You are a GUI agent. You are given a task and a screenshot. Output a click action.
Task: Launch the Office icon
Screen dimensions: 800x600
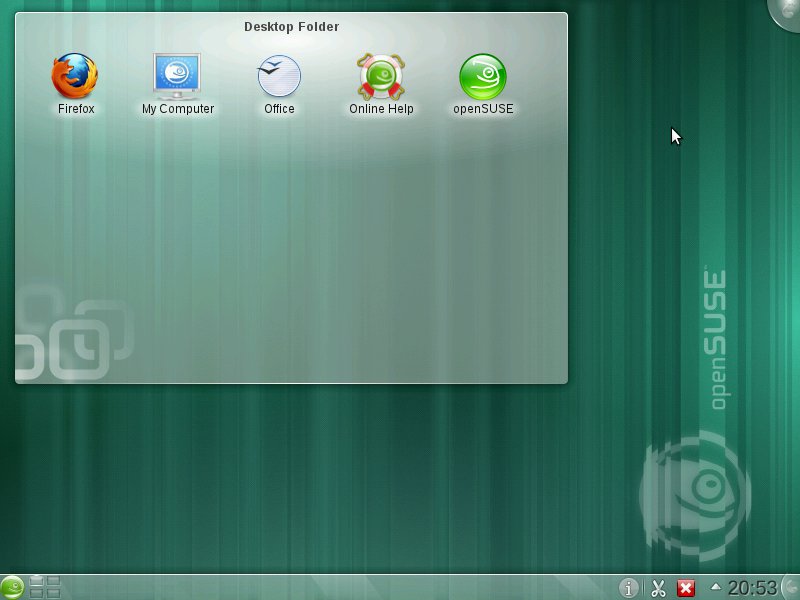(279, 76)
